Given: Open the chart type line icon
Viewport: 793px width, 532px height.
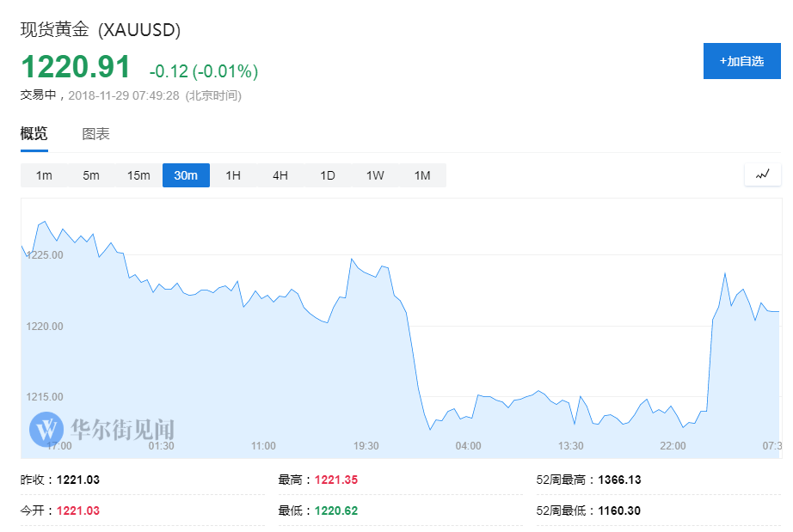Looking at the screenshot, I should [763, 174].
